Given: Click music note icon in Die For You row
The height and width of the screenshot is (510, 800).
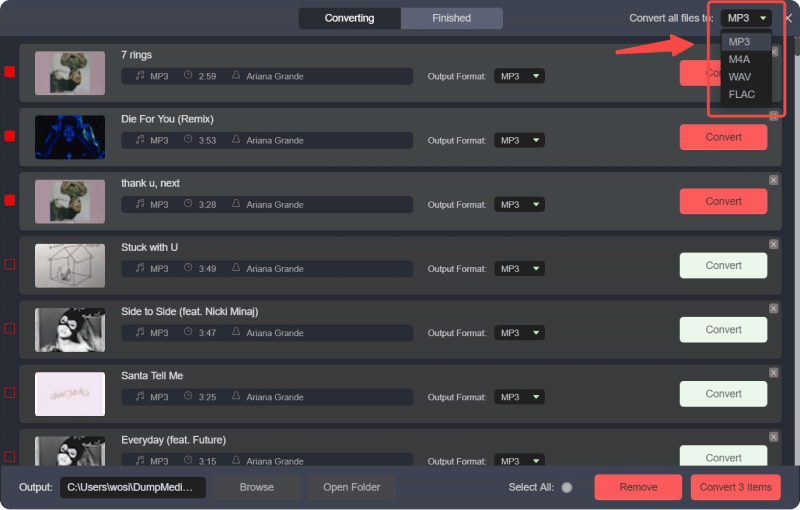Looking at the screenshot, I should [140, 140].
